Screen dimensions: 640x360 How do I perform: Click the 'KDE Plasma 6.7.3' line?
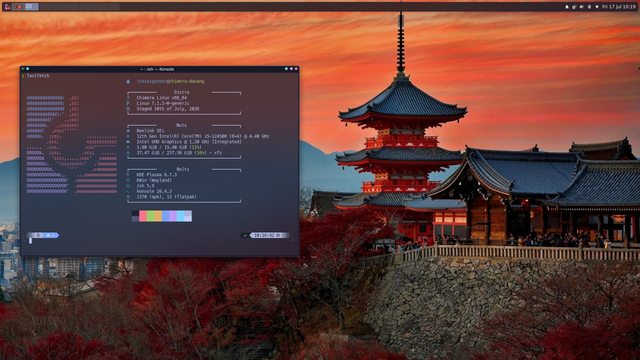pos(157,175)
